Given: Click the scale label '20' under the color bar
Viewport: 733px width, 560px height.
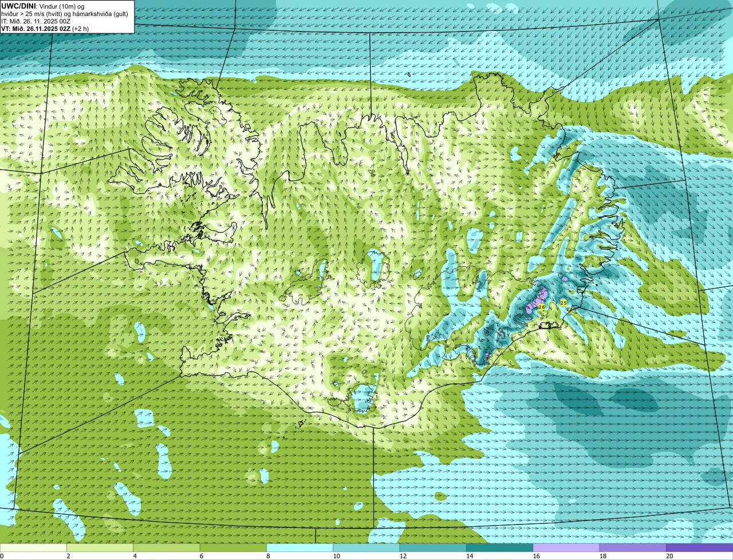Looking at the screenshot, I should pos(669,556).
